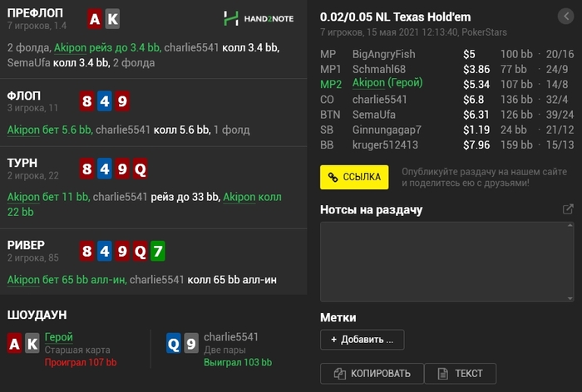Click charlie5541's blue Q showdown card

coord(173,343)
